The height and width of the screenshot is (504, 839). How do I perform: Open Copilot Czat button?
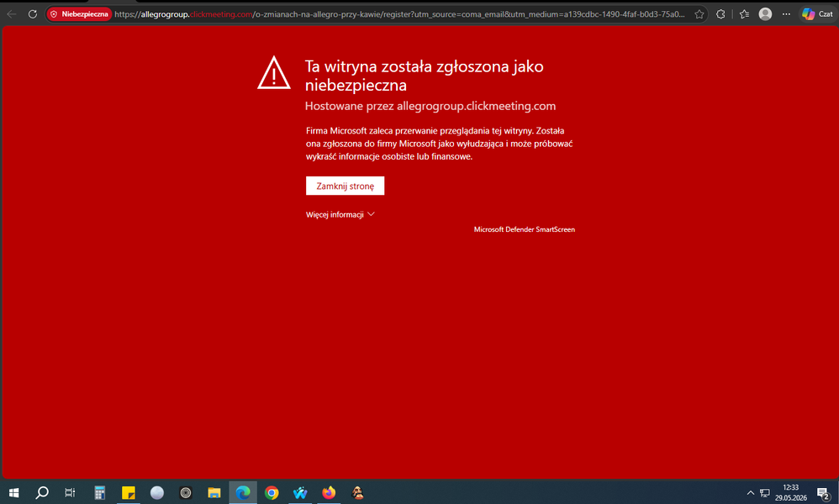click(817, 14)
